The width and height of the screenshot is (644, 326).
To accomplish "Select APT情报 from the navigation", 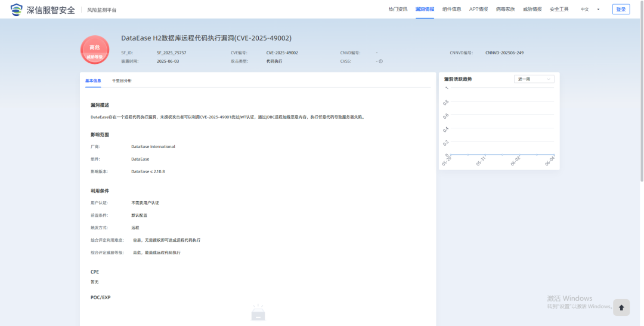I will (478, 10).
